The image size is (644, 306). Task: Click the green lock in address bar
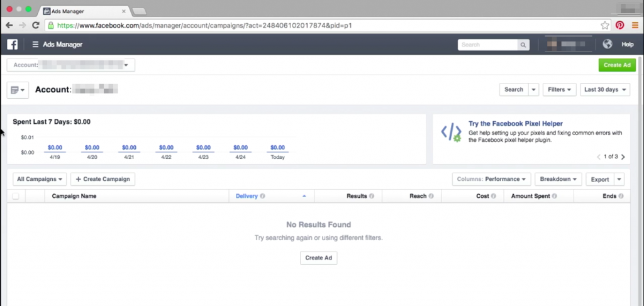(x=51, y=25)
